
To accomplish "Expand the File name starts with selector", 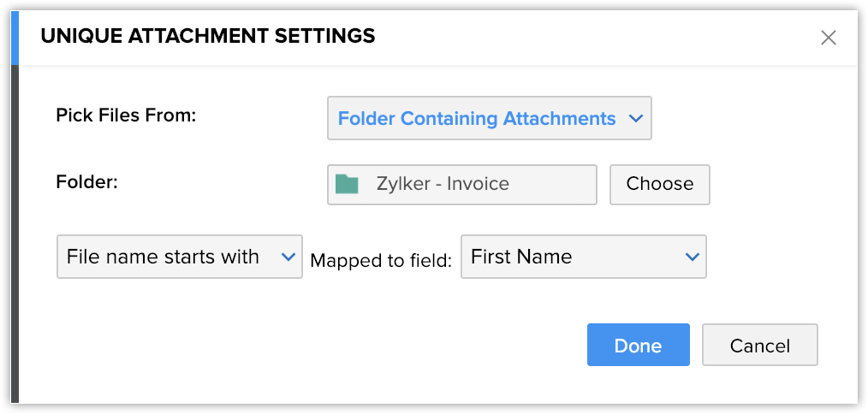I will click(x=179, y=257).
